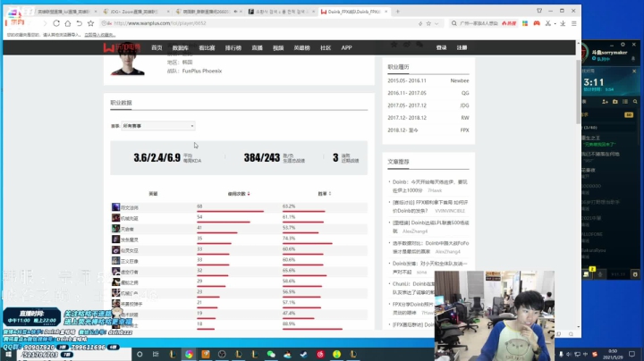Viewport: 644px width, 361px height.
Task: Switch to the JDG Zoom browser tab
Action: coord(136,12)
